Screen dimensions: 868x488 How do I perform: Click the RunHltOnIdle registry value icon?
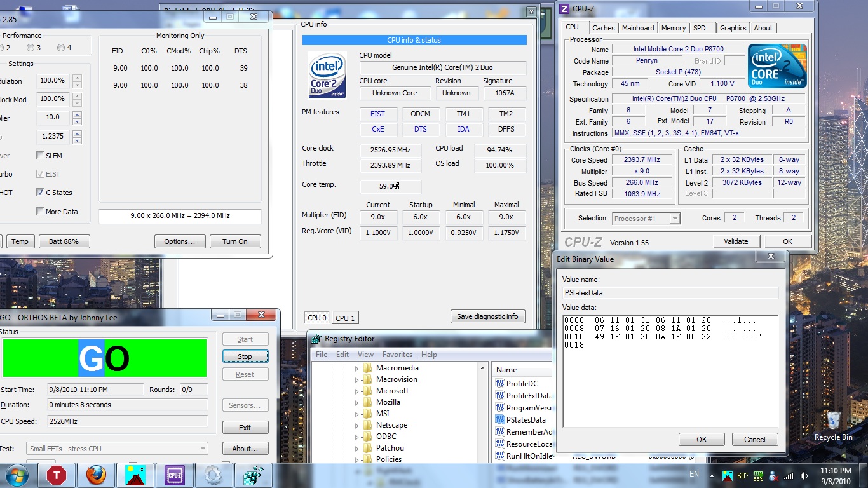(x=499, y=456)
